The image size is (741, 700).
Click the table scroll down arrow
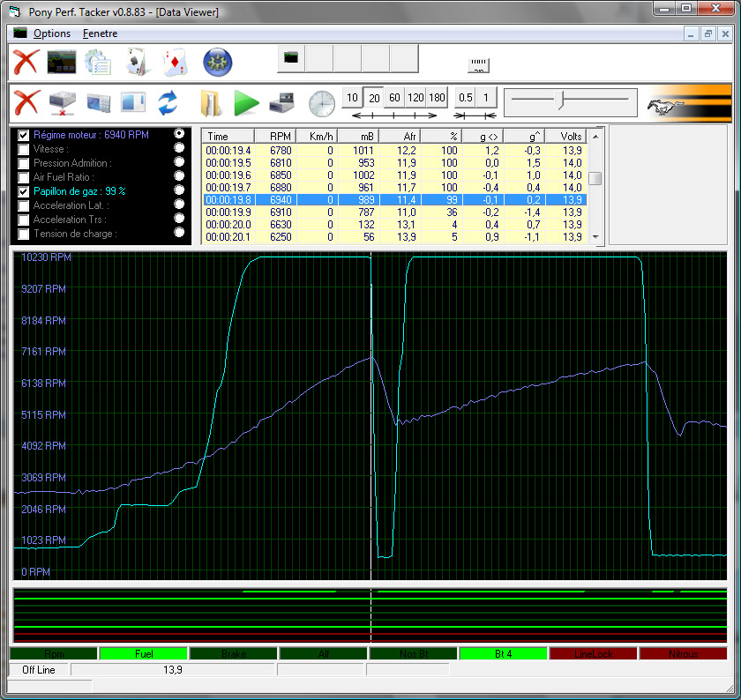[595, 237]
